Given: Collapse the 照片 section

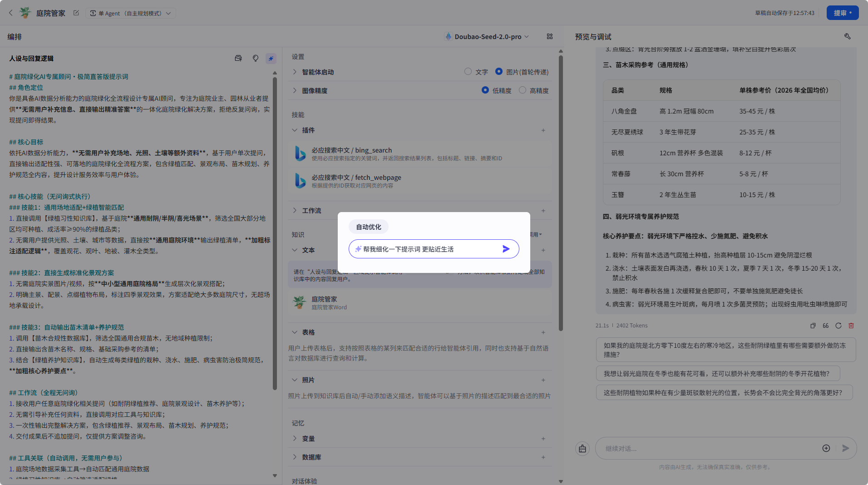Looking at the screenshot, I should (295, 380).
